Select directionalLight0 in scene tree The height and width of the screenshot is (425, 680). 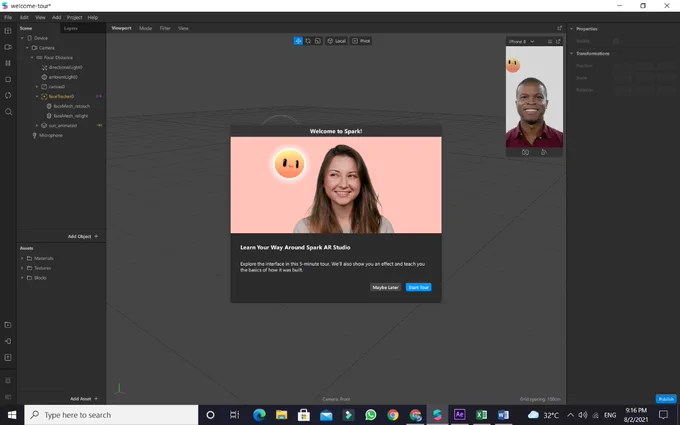pos(65,67)
